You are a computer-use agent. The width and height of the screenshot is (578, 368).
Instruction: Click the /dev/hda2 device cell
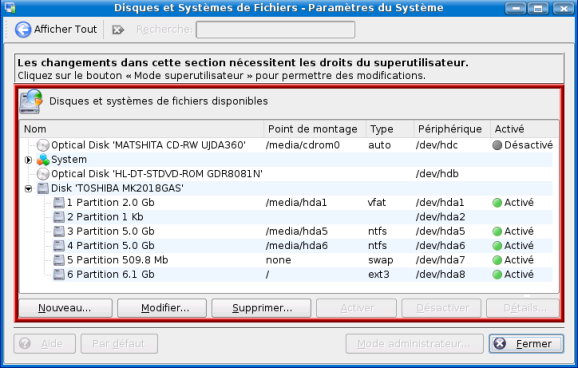[x=441, y=217]
